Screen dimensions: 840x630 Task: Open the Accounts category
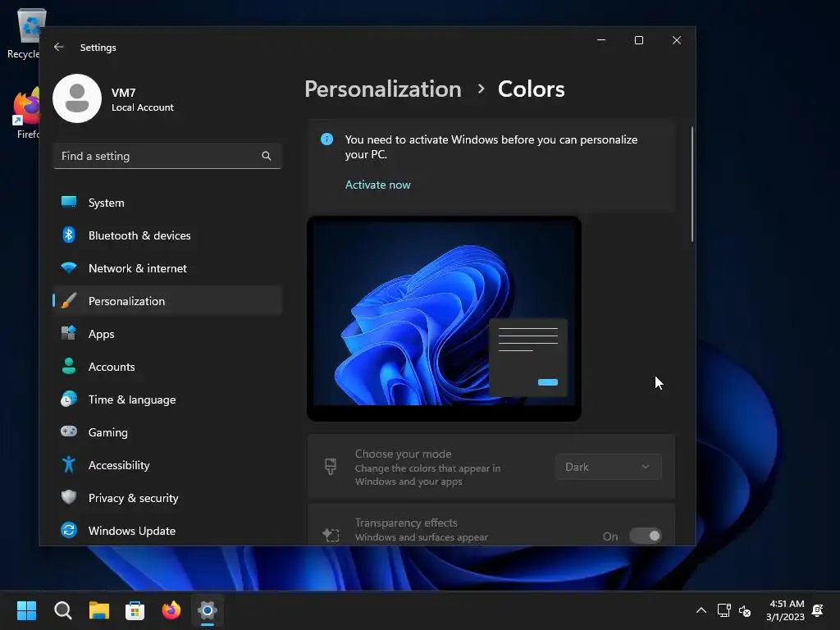point(167,367)
